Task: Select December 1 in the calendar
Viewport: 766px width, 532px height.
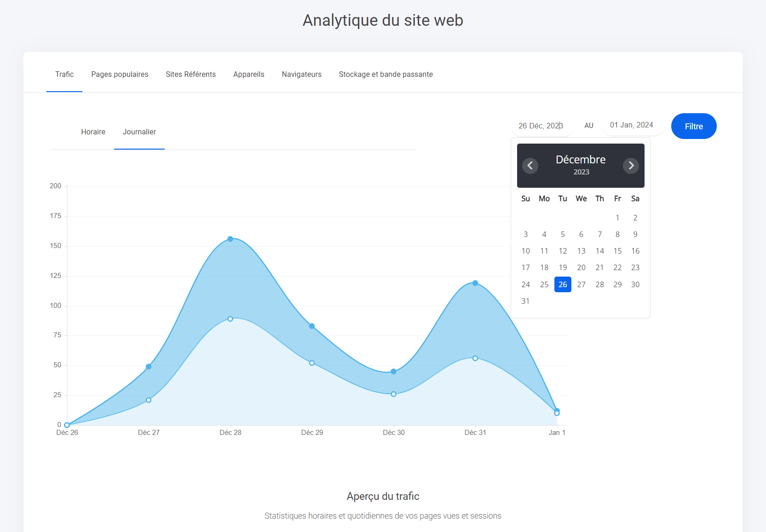Action: (617, 218)
